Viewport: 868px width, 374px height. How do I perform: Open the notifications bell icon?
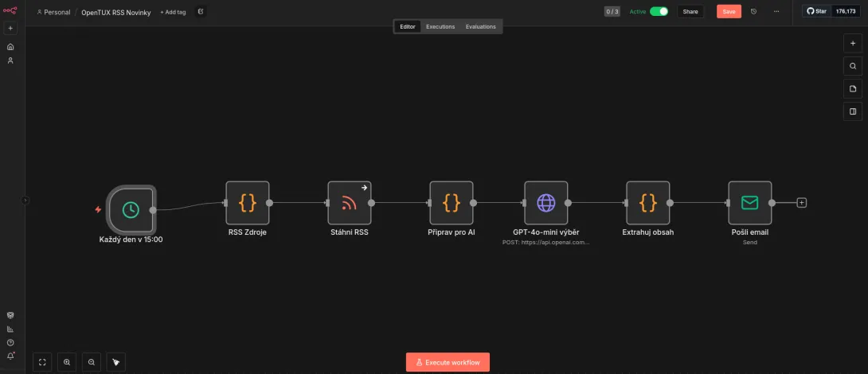10,356
